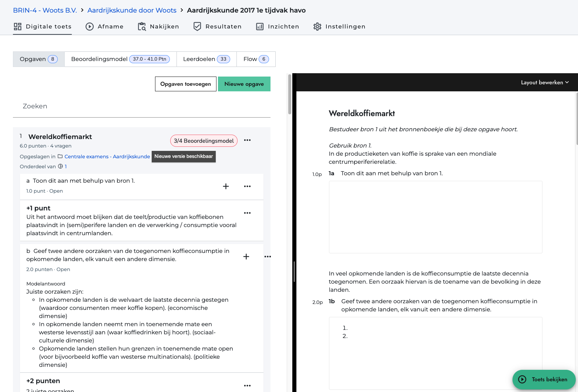Click the folder icon beside Centrale examens
578x392 pixels.
click(x=60, y=156)
